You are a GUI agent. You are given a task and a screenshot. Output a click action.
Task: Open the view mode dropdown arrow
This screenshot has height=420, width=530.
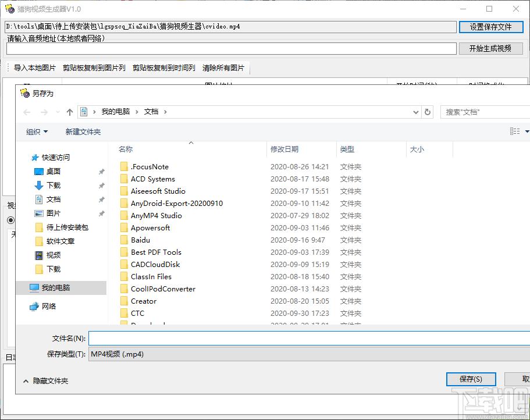click(527, 131)
